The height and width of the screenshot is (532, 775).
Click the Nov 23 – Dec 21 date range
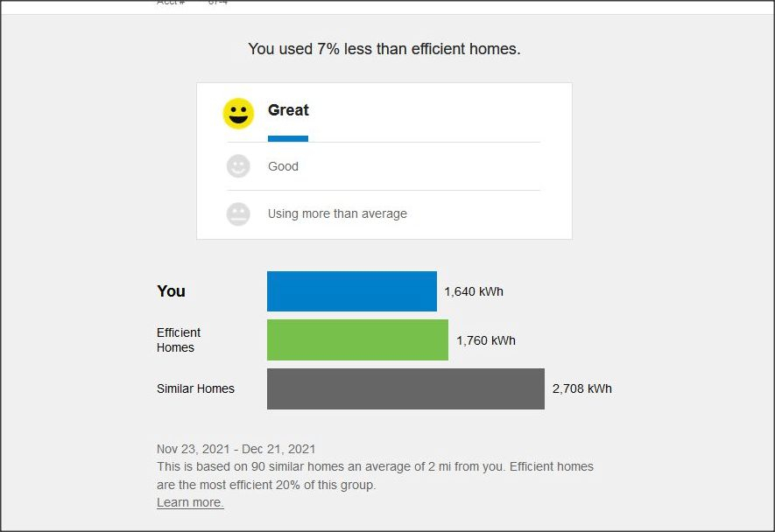[x=236, y=449]
